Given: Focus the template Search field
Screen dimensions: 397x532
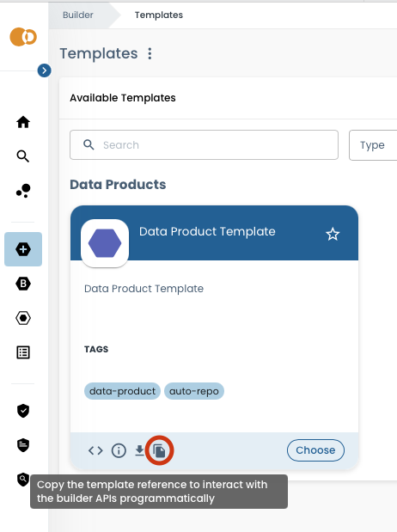Looking at the screenshot, I should coord(204,145).
